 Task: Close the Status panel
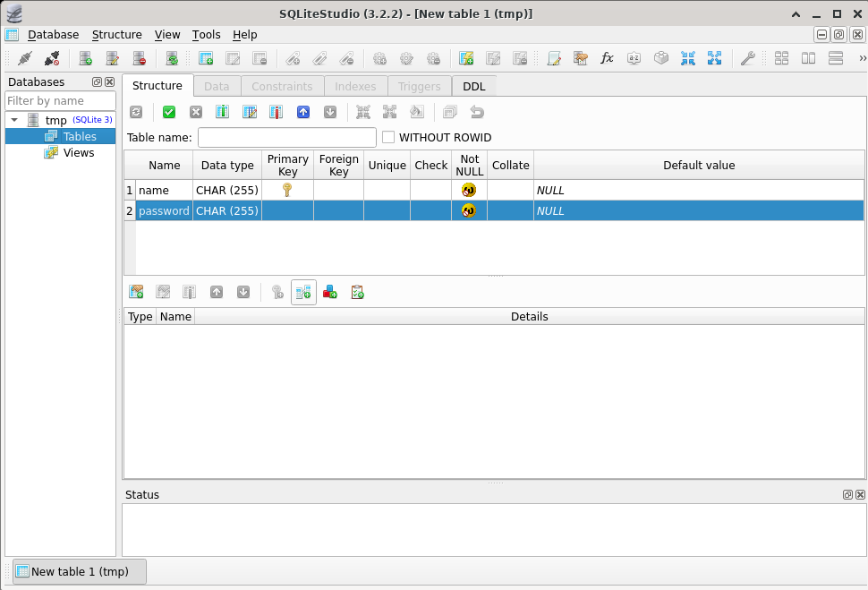[860, 495]
